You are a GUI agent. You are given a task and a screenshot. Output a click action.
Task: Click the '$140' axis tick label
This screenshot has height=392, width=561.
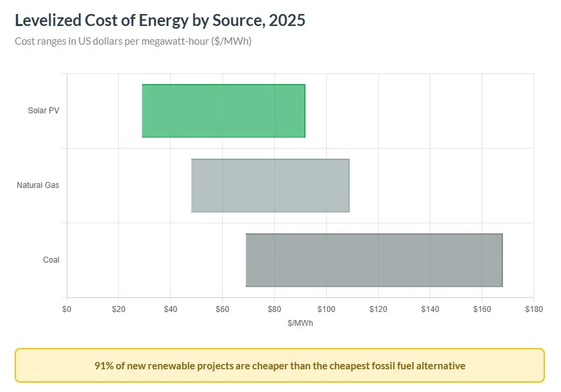(x=430, y=309)
